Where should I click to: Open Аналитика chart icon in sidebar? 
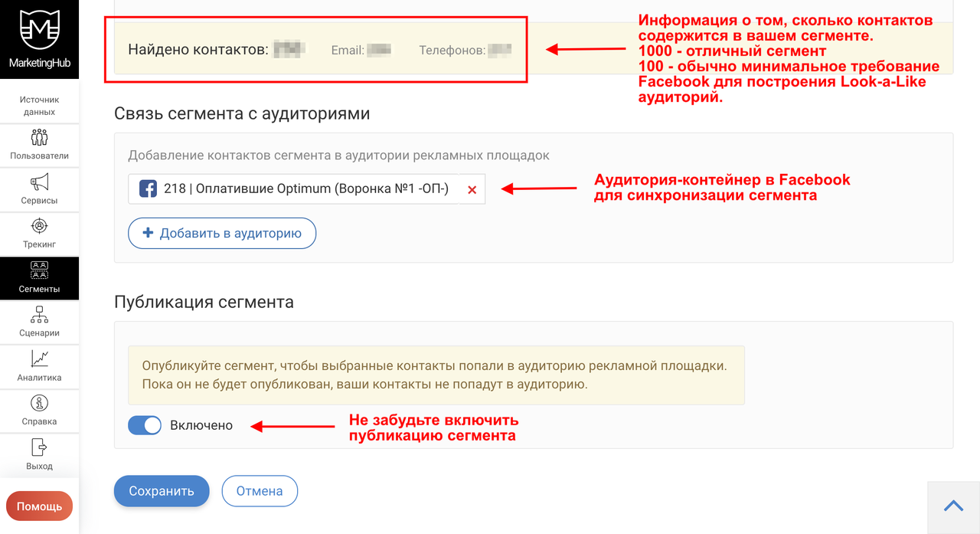click(39, 359)
